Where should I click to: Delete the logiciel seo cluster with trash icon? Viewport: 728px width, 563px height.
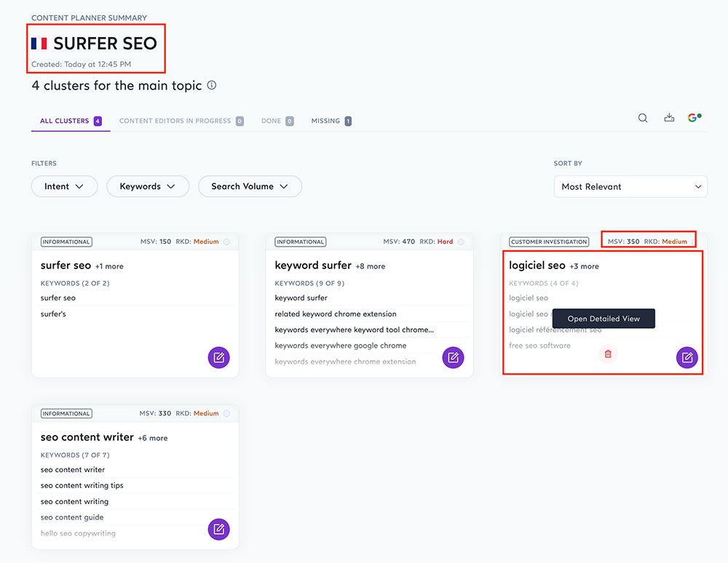(x=608, y=354)
